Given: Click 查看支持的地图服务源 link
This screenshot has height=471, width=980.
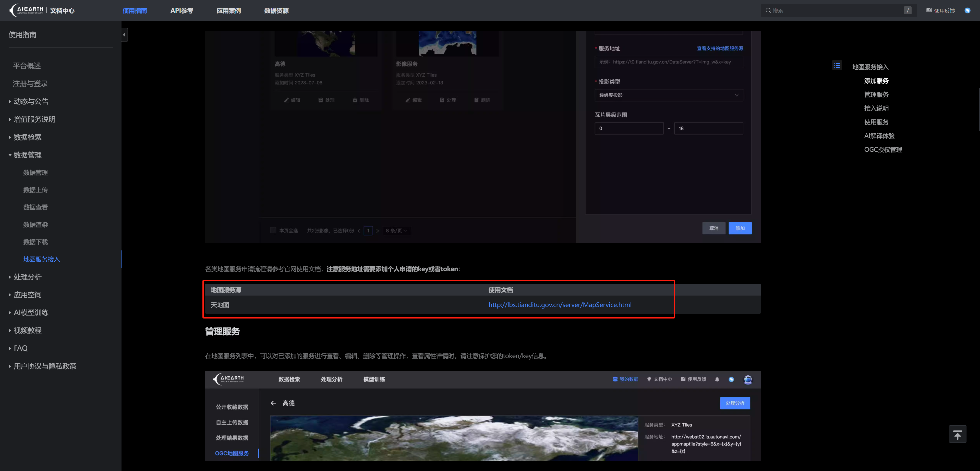Looking at the screenshot, I should click(x=719, y=48).
